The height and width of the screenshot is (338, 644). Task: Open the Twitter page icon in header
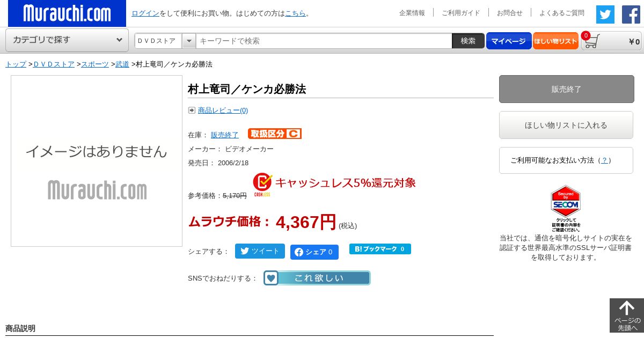point(605,14)
